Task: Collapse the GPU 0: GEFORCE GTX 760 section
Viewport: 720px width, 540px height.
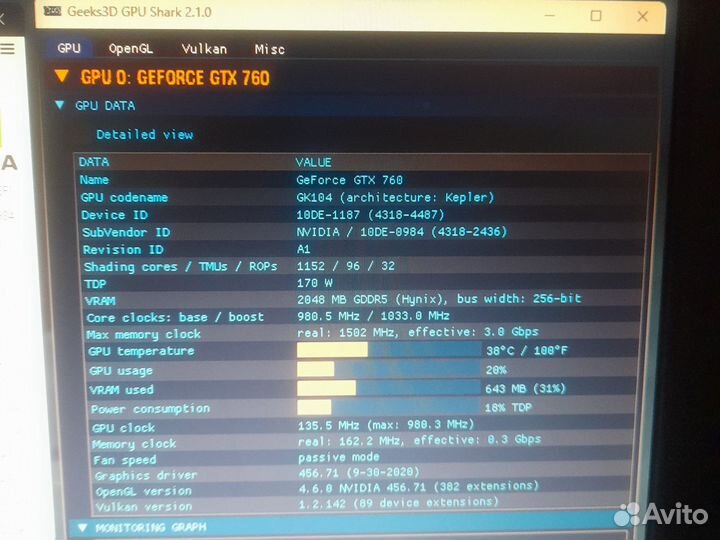Action: (62, 76)
